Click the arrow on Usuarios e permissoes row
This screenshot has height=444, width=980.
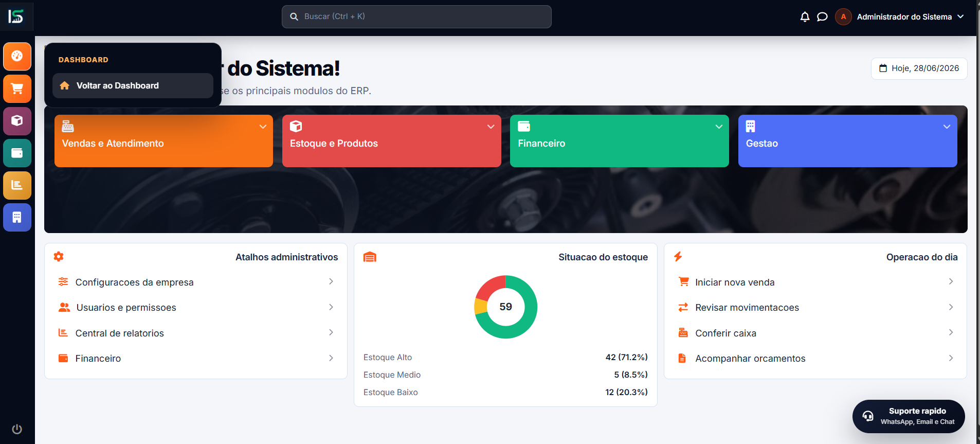point(331,307)
